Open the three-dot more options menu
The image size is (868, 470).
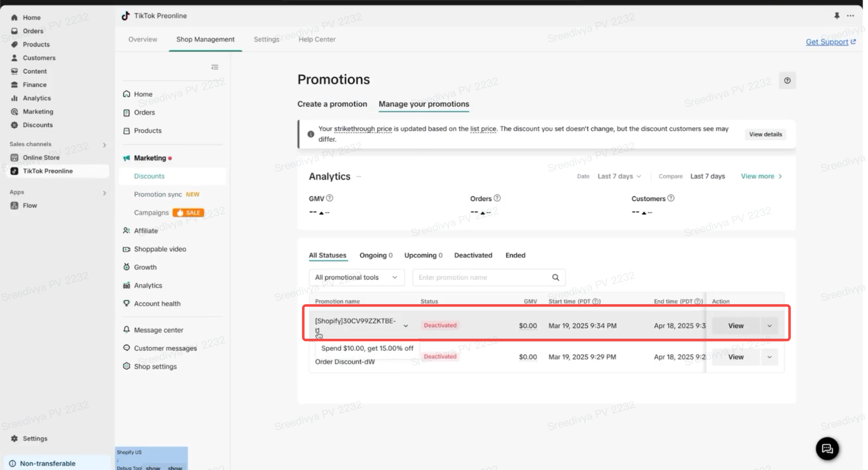pos(851,16)
